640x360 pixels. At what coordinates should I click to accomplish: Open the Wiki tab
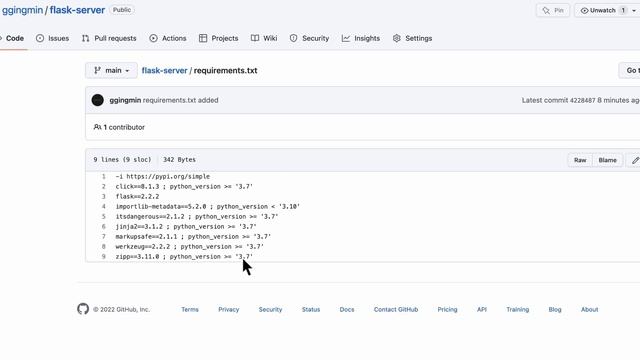pos(264,38)
